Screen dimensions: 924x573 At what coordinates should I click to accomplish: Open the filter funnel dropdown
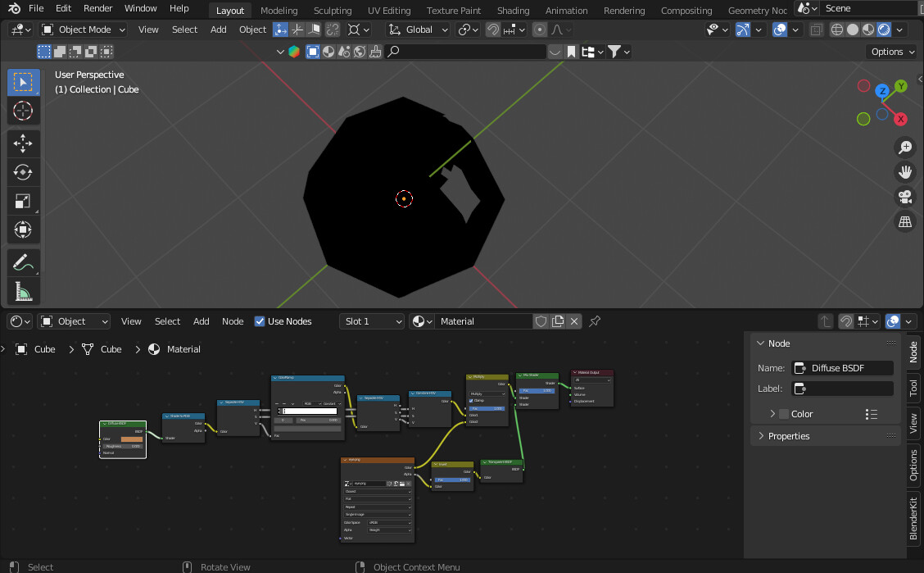click(618, 52)
